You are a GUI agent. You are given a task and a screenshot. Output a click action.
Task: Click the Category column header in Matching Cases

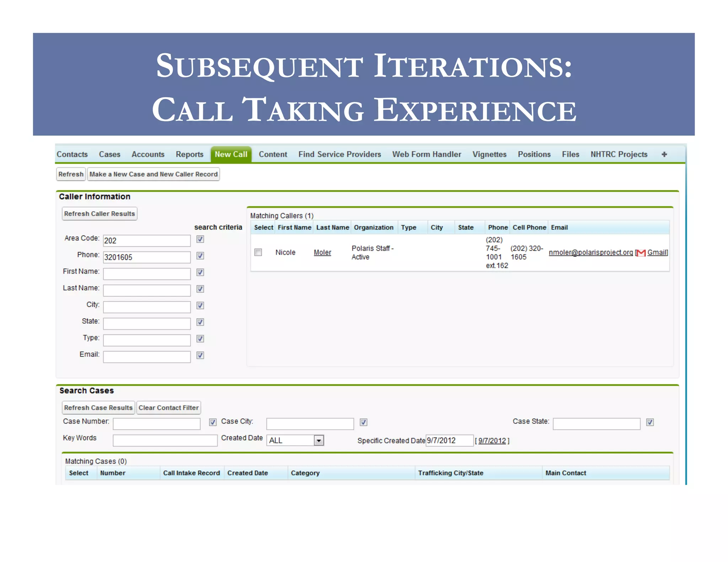click(x=351, y=473)
